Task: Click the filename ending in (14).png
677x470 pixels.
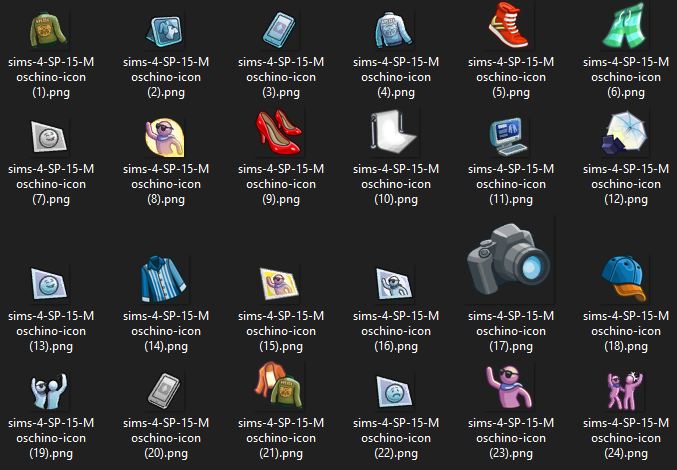Action: click(x=166, y=331)
